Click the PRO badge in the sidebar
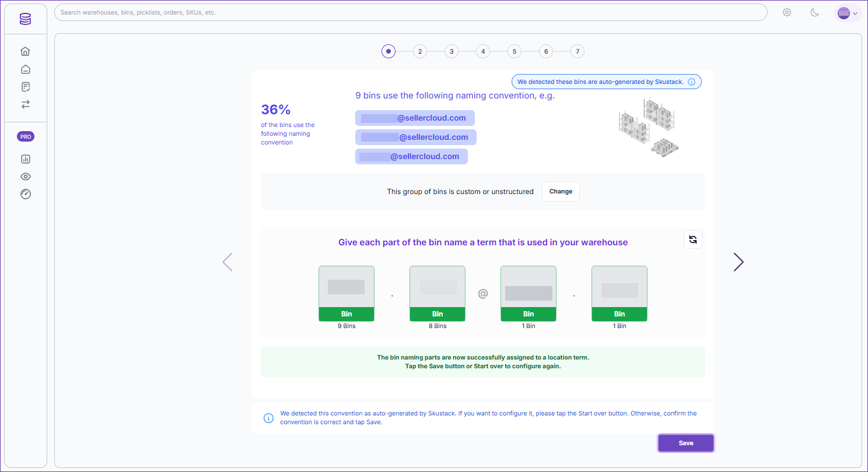The image size is (868, 472). (25, 136)
